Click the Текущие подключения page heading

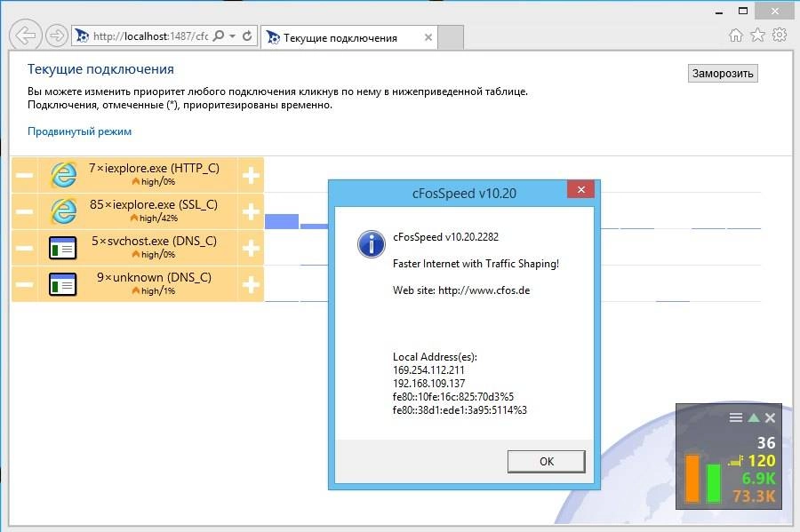pos(100,69)
